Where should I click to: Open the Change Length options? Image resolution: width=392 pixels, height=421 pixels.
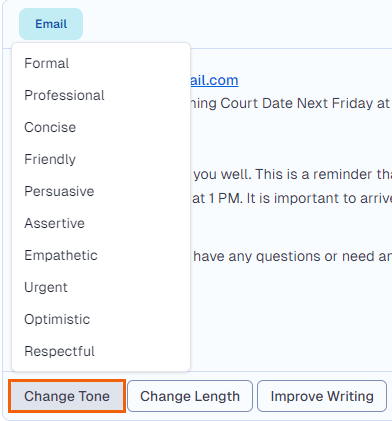click(190, 396)
